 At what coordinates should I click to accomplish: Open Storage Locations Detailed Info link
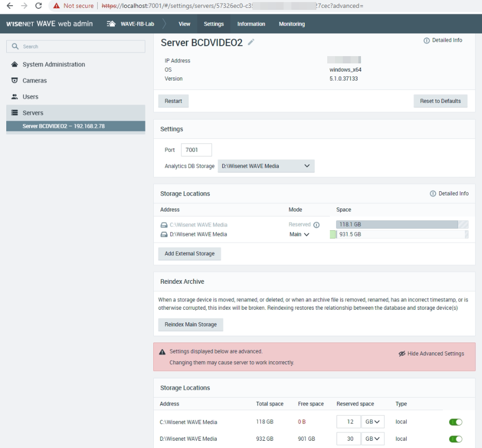tap(453, 193)
